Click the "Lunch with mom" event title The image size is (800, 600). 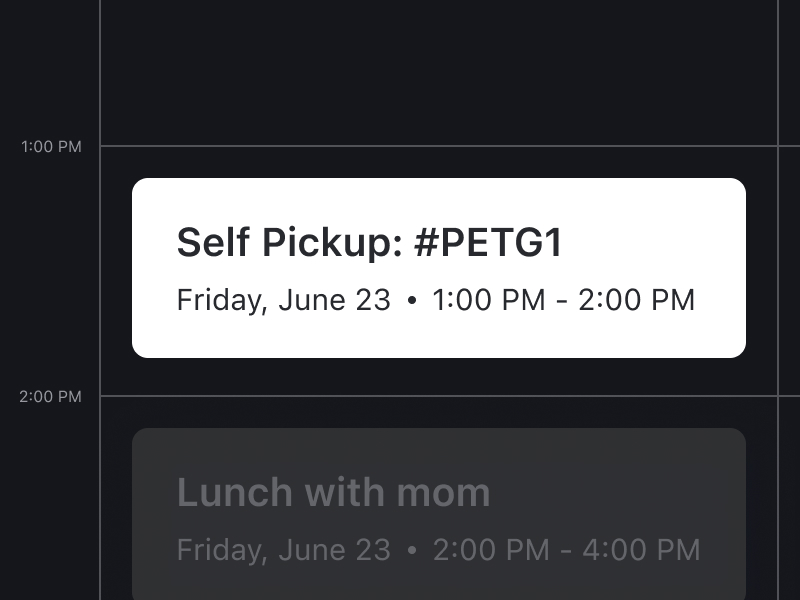tap(333, 492)
